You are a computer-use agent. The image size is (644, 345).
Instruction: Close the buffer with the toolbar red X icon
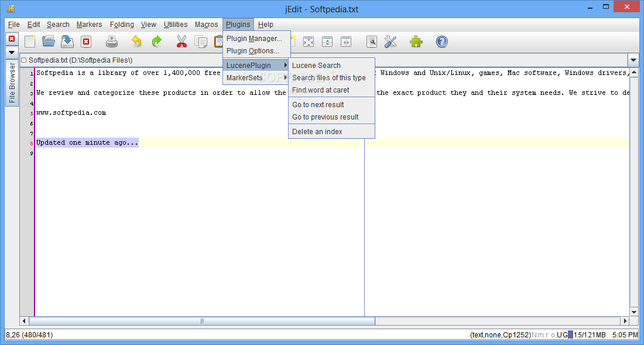click(x=86, y=42)
